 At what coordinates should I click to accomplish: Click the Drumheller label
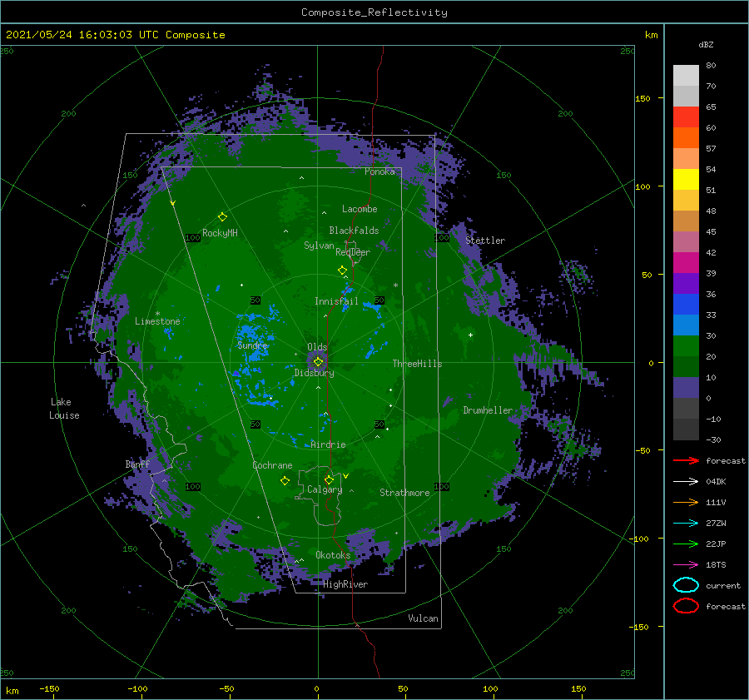(488, 410)
